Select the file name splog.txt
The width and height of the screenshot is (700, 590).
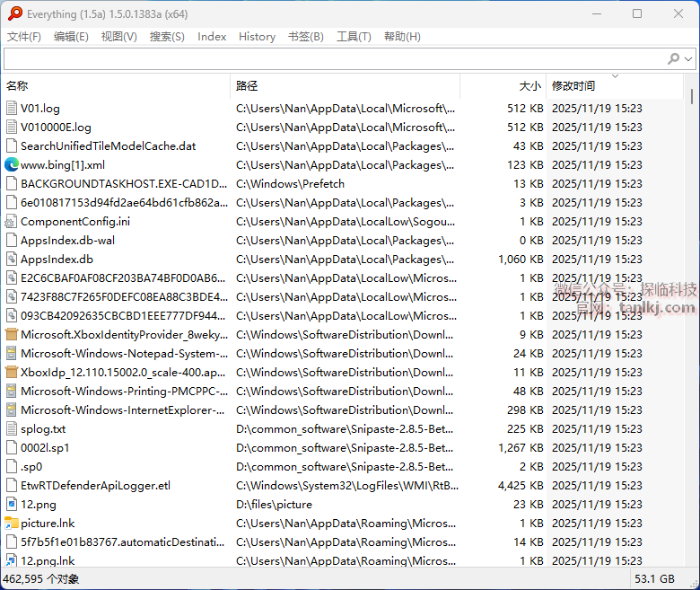(43, 429)
